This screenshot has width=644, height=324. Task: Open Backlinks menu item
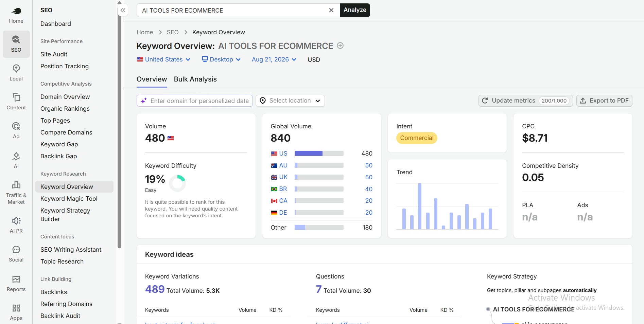coord(54,292)
